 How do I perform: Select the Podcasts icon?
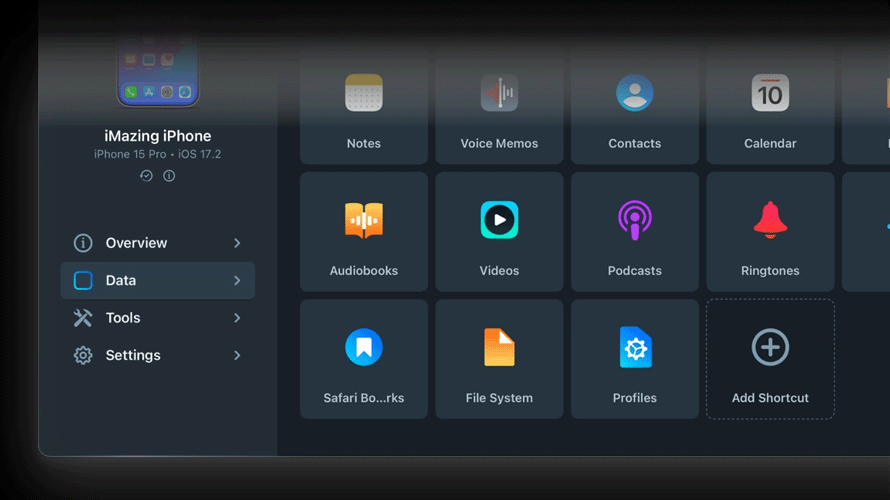click(635, 220)
